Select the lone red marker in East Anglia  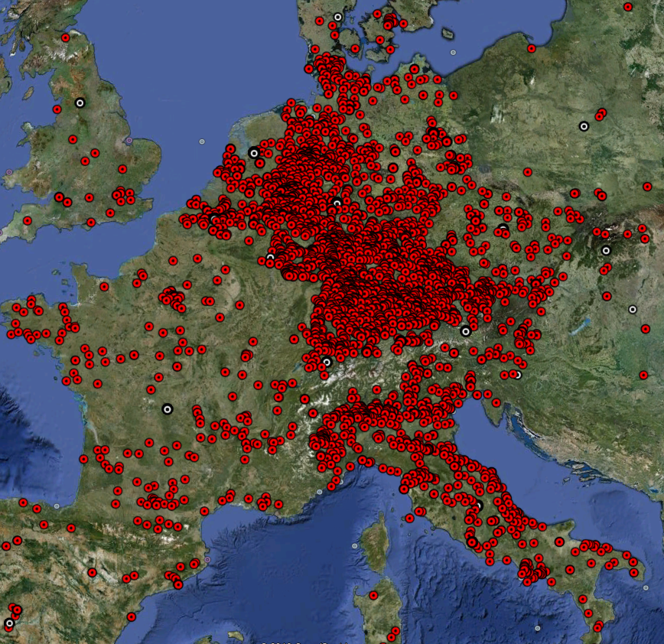coord(122,169)
